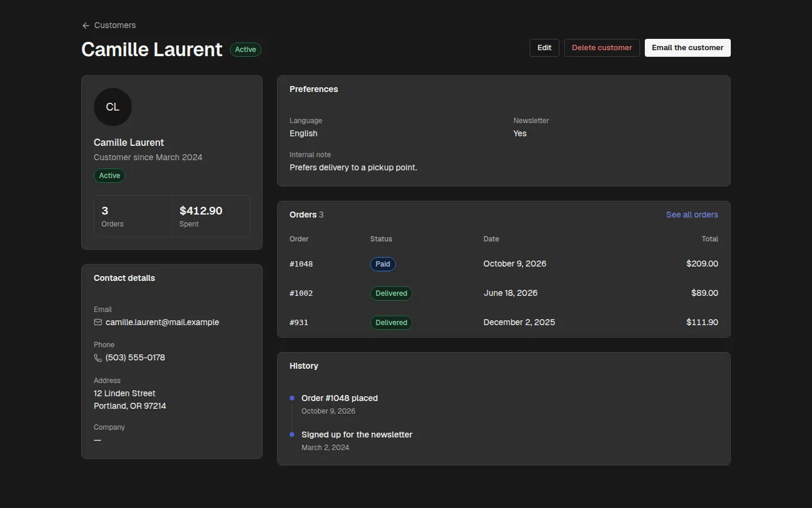812x508 pixels.
Task: Click the date December 2, 2025
Action: [519, 322]
